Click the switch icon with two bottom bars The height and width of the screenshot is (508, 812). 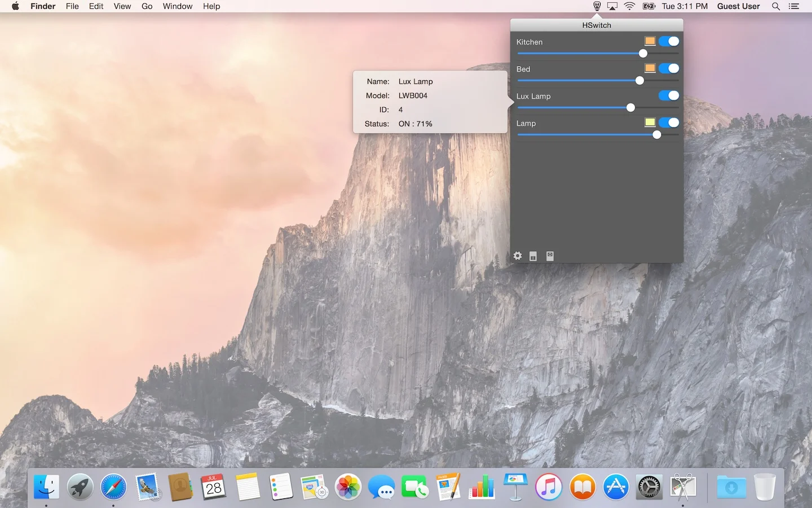[x=533, y=256]
